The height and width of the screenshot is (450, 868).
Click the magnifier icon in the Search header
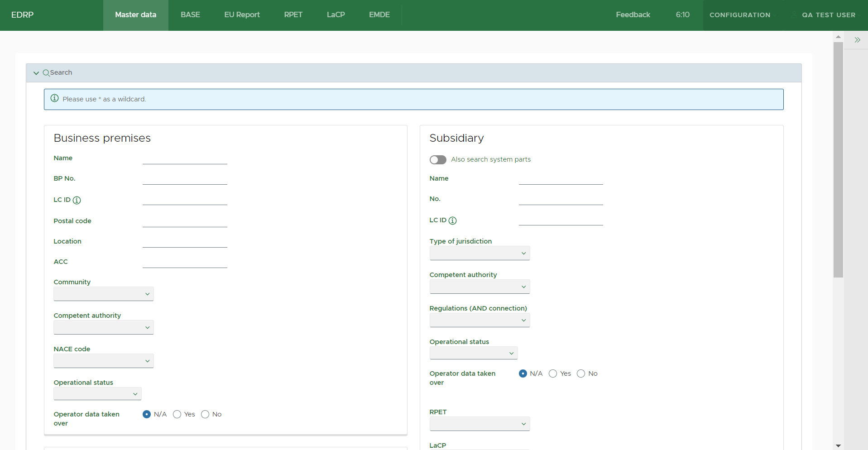coord(46,73)
